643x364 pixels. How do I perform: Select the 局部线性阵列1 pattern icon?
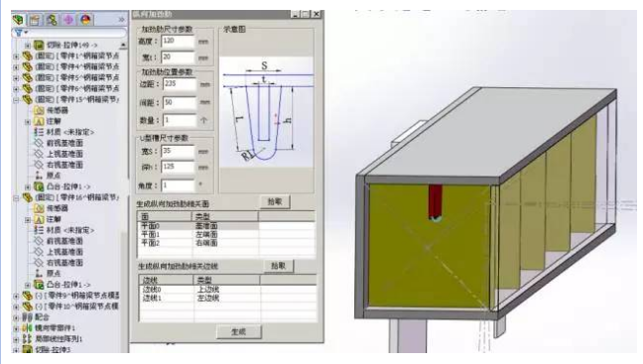coord(28,338)
